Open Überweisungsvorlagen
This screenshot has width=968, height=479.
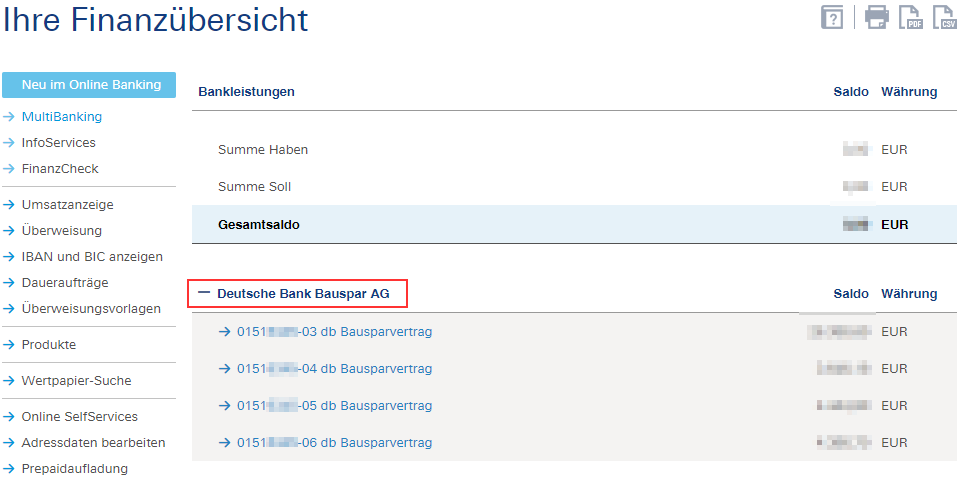pos(91,308)
